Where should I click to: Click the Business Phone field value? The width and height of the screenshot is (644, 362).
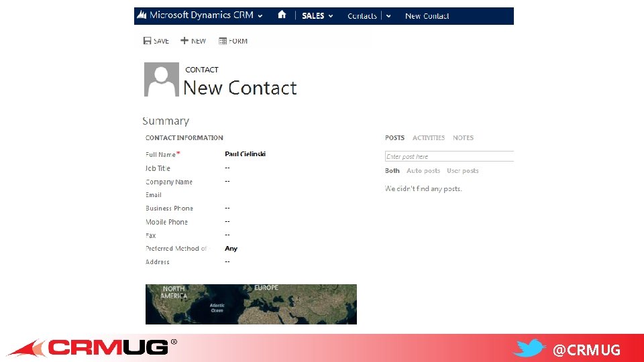(x=227, y=208)
